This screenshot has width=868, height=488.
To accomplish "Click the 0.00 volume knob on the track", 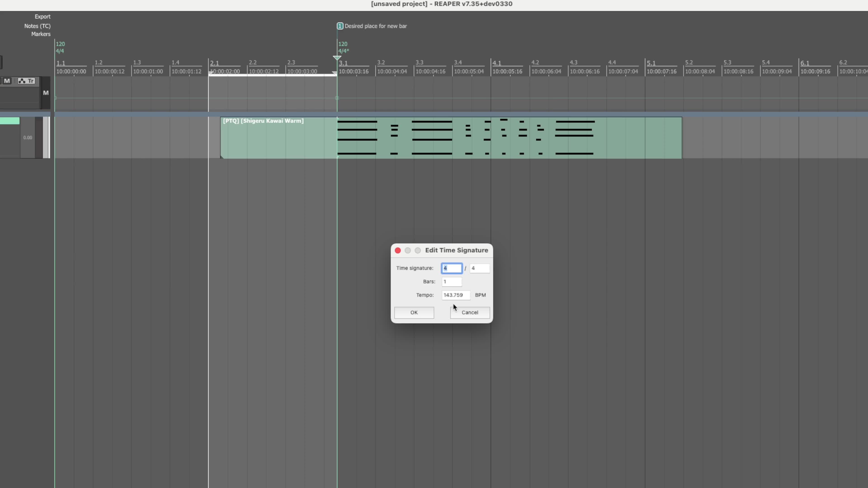I will (28, 137).
